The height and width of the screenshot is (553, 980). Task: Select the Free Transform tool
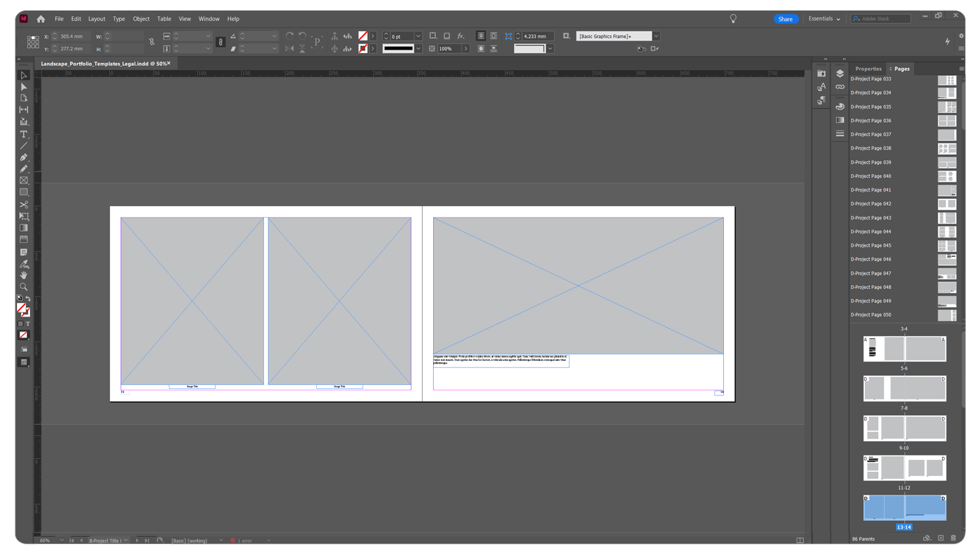click(24, 216)
